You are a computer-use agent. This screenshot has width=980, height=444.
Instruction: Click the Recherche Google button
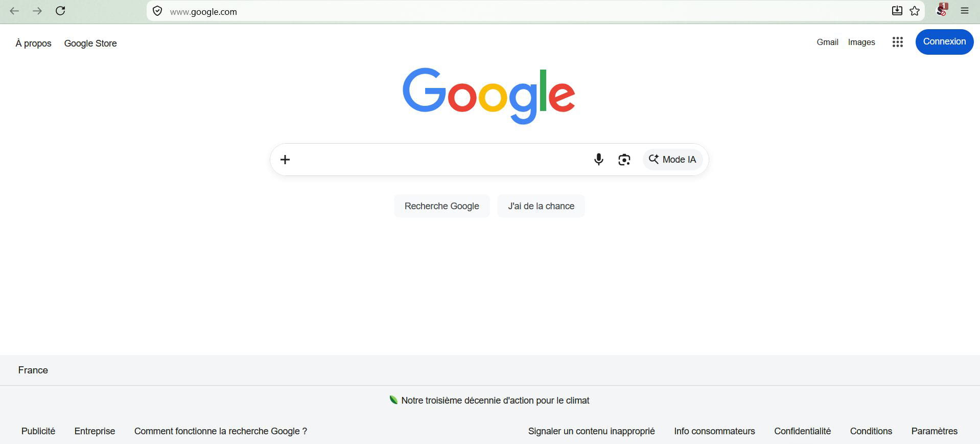click(x=442, y=206)
